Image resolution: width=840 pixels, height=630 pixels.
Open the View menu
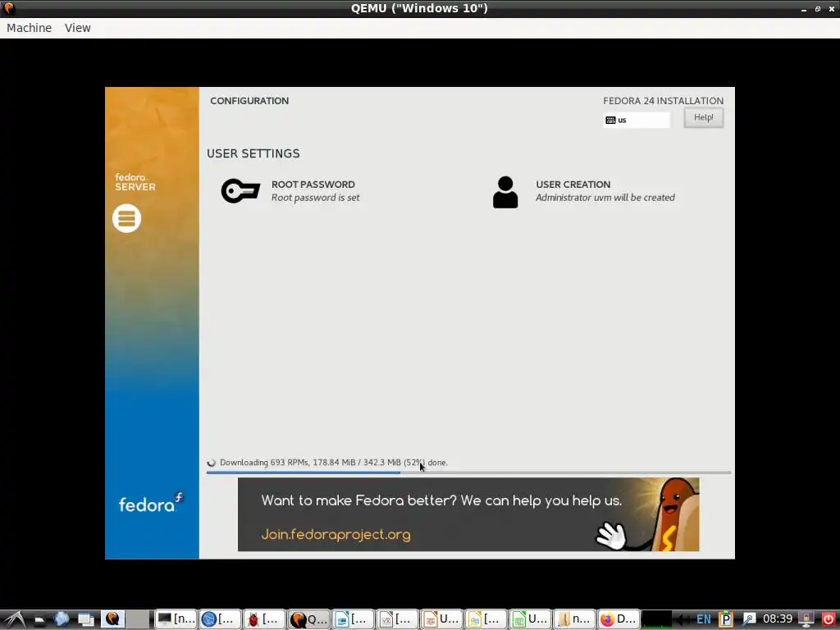tap(78, 28)
